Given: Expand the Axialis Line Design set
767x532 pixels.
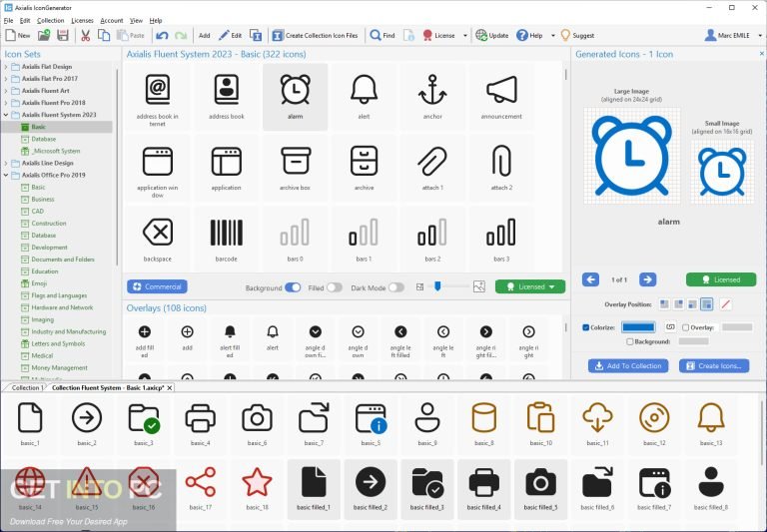Looking at the screenshot, I should click(6, 163).
